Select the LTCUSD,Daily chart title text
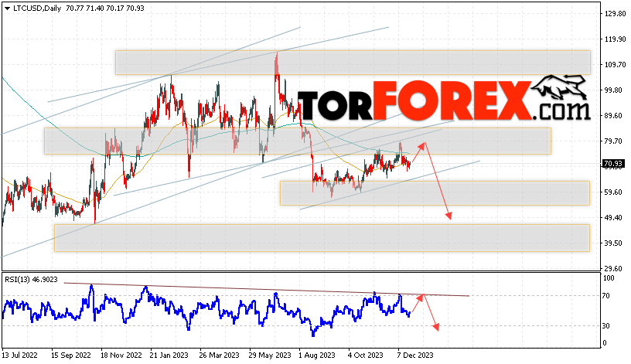This screenshot has height=364, width=631. click(x=37, y=9)
